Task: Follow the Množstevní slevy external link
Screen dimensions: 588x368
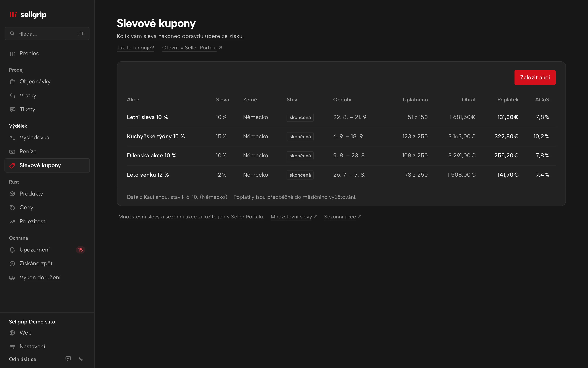Action: tap(294, 217)
